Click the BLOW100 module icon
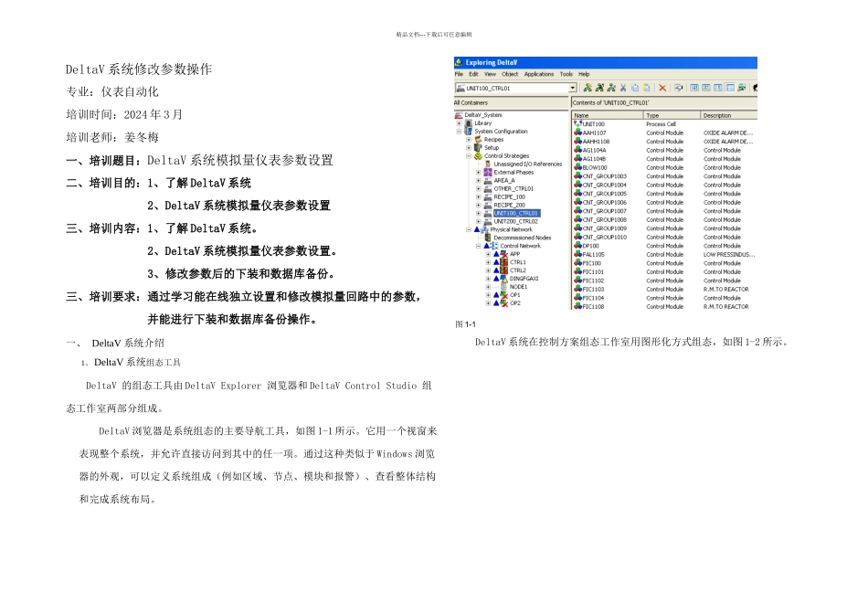Viewport: 868px width, 614px height. [x=578, y=167]
